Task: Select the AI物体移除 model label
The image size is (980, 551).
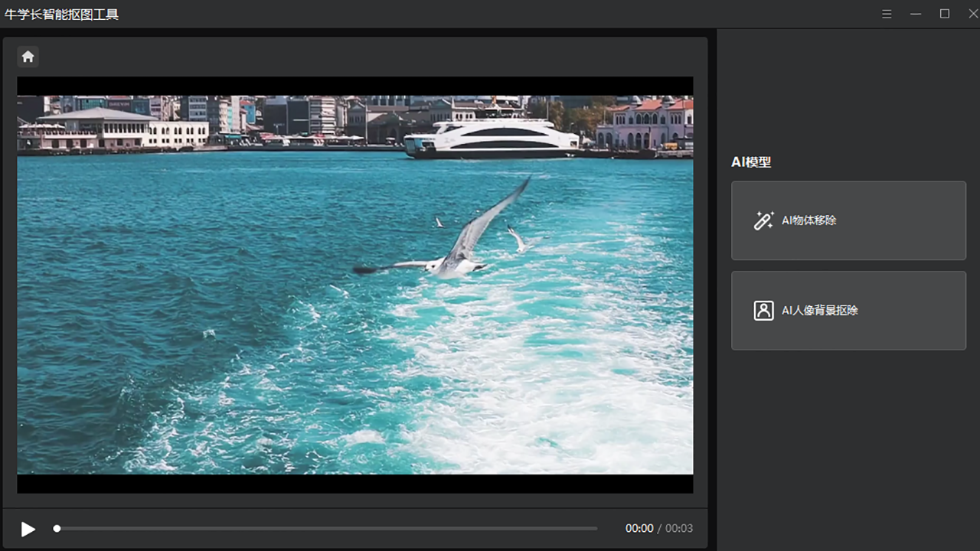Action: pyautogui.click(x=808, y=220)
